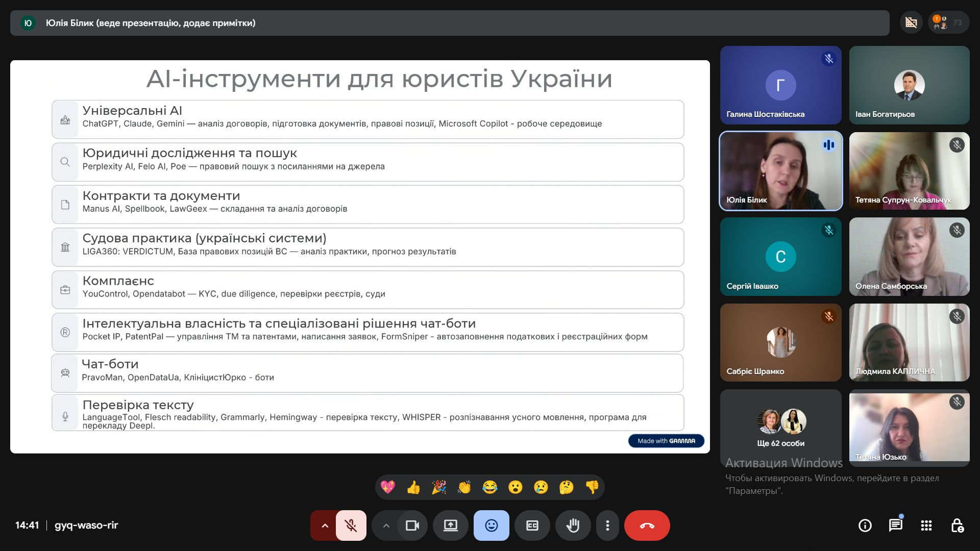
Task: Click the document icon beside 'Контракти та документи'
Action: click(x=65, y=205)
